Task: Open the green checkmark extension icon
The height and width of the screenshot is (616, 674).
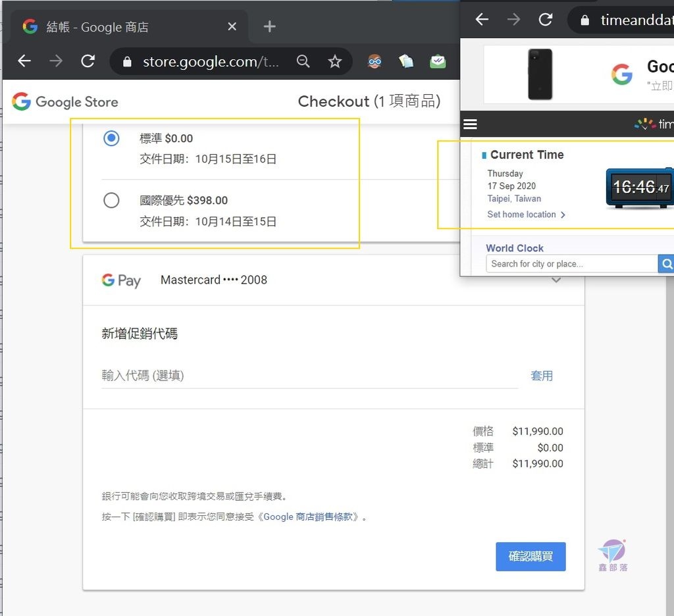Action: [x=438, y=61]
